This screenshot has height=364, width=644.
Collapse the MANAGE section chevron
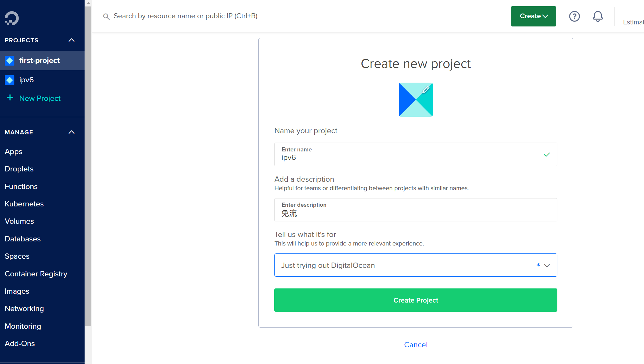click(71, 132)
